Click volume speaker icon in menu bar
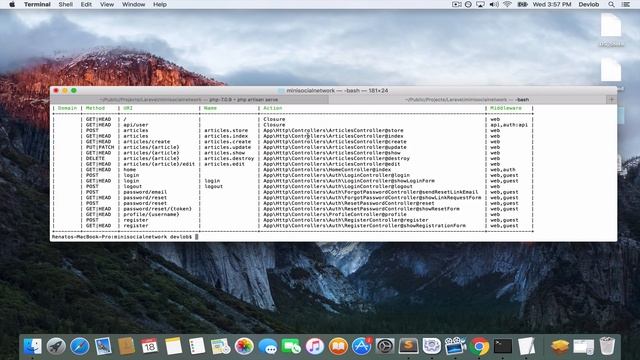 (494, 4)
